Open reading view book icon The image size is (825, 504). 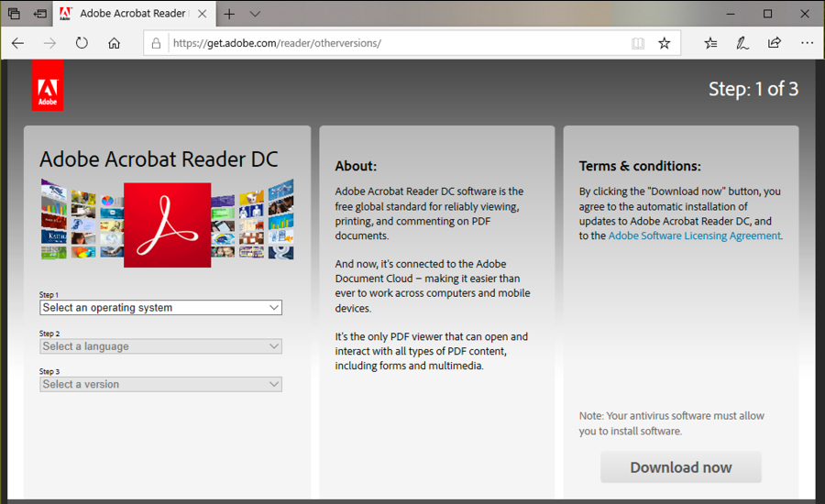(x=638, y=43)
